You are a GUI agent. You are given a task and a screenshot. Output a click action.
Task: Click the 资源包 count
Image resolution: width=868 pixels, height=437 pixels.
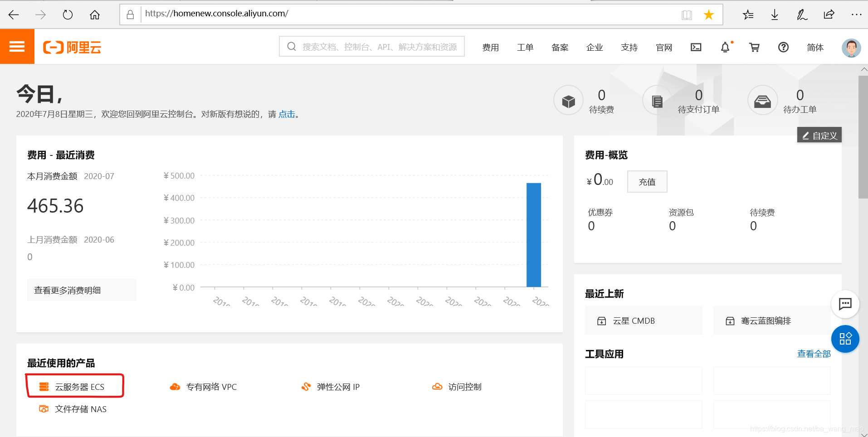[673, 226]
